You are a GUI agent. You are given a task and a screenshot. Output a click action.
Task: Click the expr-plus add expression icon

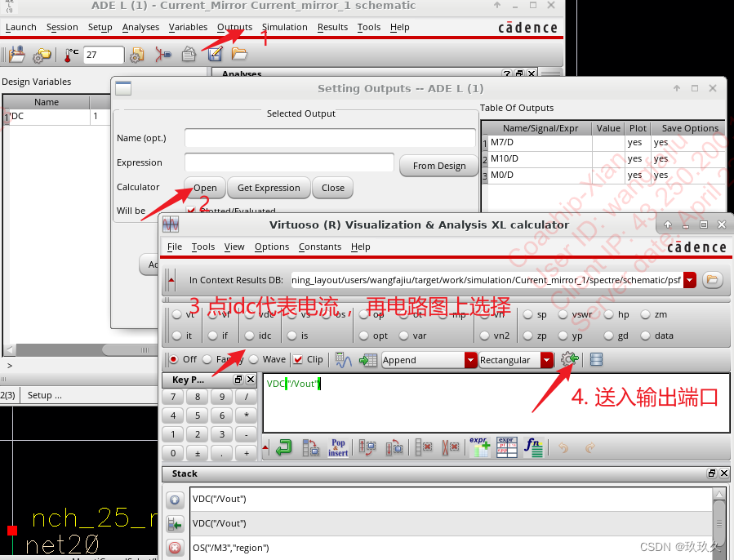(x=480, y=447)
